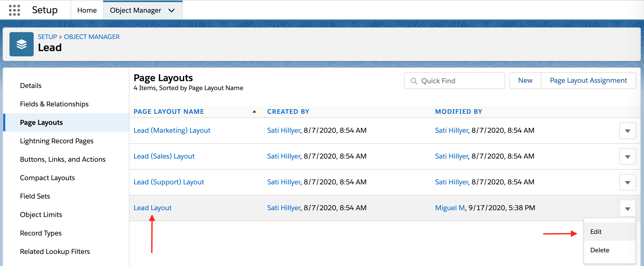This screenshot has width=644, height=266.
Task: Click the New page layout button
Action: pos(525,81)
